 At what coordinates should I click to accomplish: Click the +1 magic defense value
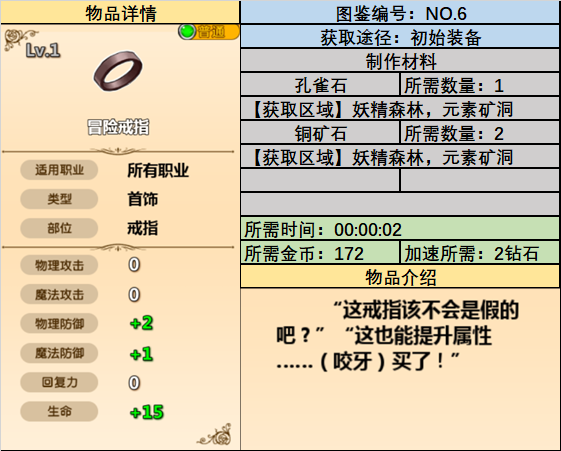coord(141,354)
